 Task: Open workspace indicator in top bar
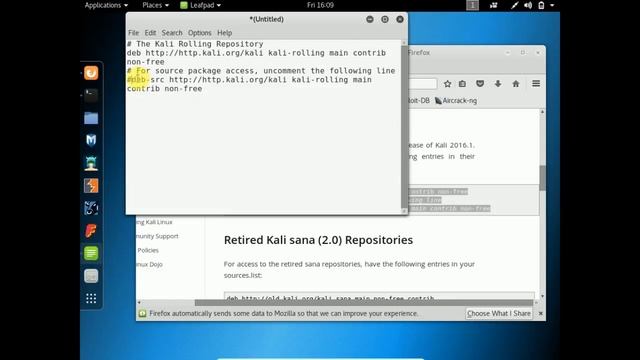472,5
